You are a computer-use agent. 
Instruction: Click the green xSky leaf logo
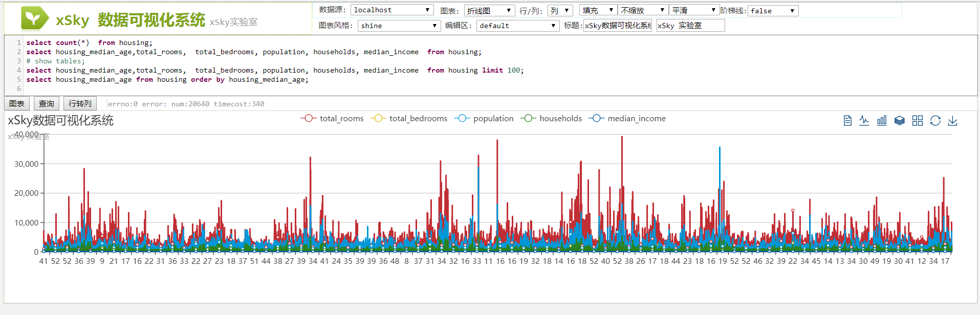(x=35, y=18)
